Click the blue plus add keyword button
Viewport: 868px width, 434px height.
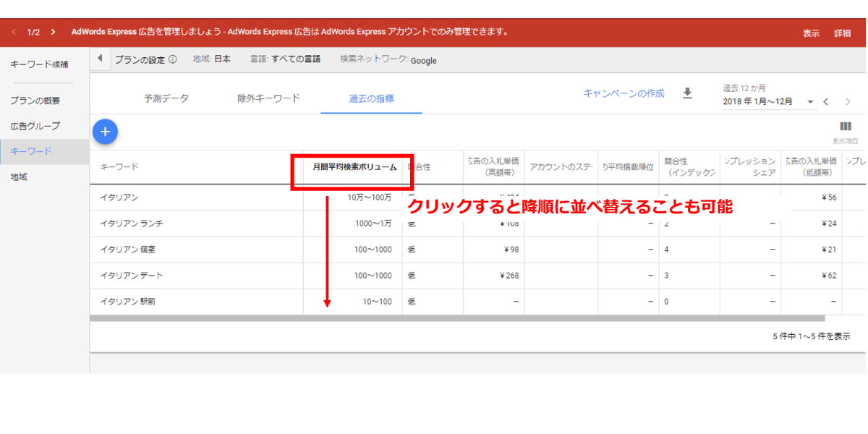click(106, 132)
